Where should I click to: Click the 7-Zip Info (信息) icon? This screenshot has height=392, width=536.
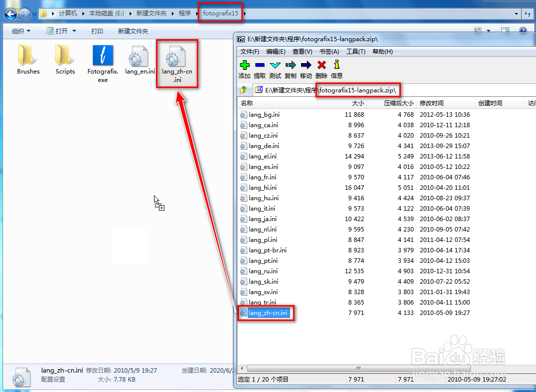pos(337,65)
